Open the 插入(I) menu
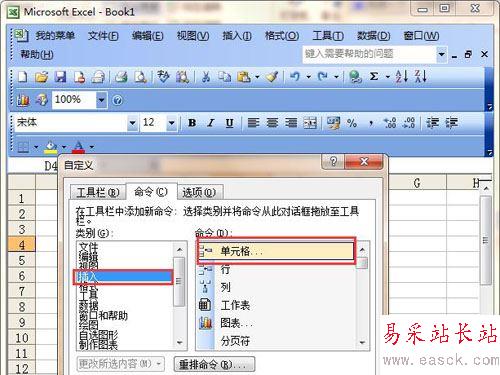 (x=237, y=36)
